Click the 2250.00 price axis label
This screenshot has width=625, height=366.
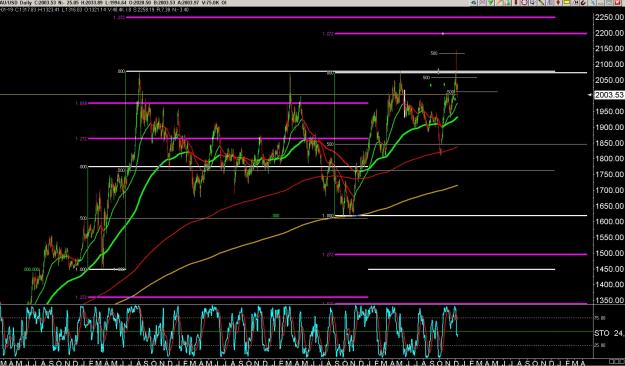(x=609, y=17)
